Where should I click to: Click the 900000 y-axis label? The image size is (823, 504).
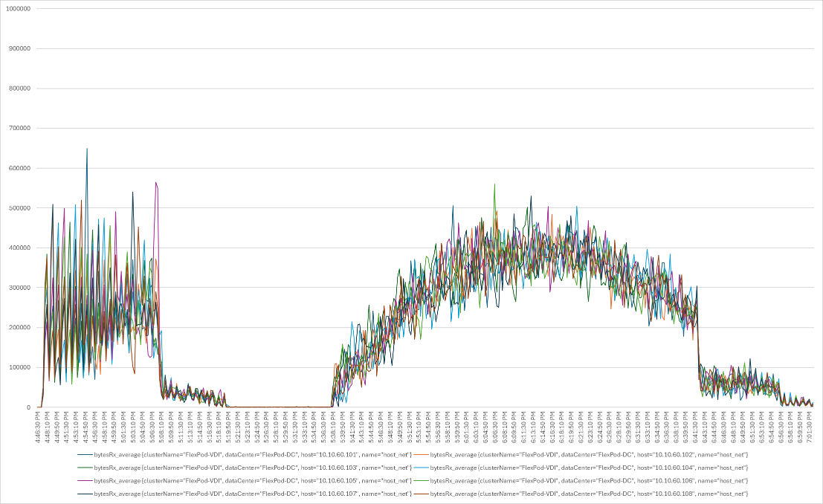[20, 48]
